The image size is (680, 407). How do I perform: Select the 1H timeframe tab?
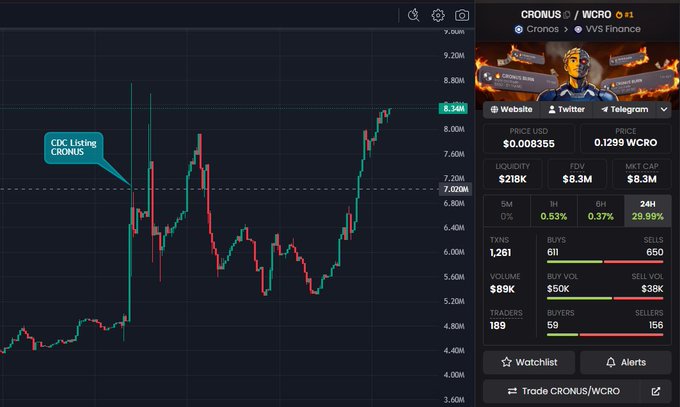click(x=554, y=210)
